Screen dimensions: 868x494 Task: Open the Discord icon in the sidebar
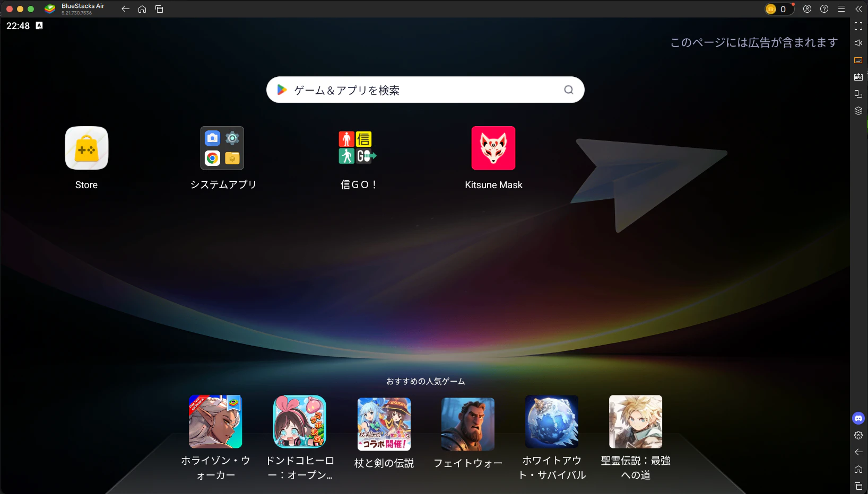(x=858, y=418)
